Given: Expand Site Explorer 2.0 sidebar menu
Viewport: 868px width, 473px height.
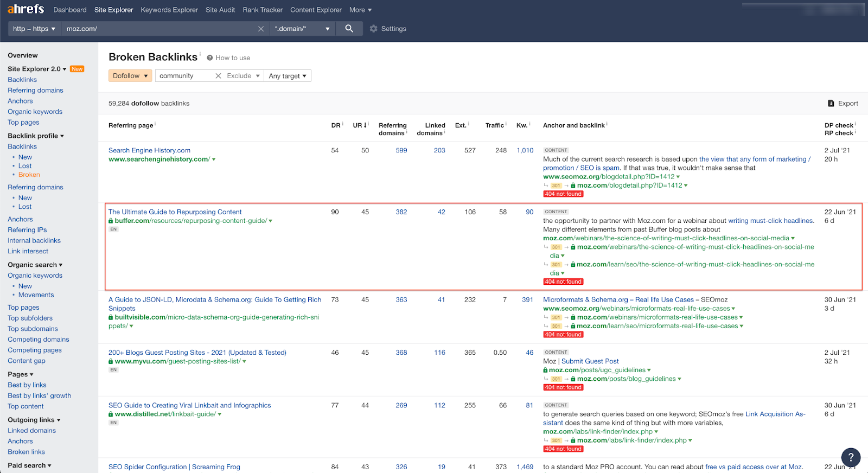Looking at the screenshot, I should 37,69.
